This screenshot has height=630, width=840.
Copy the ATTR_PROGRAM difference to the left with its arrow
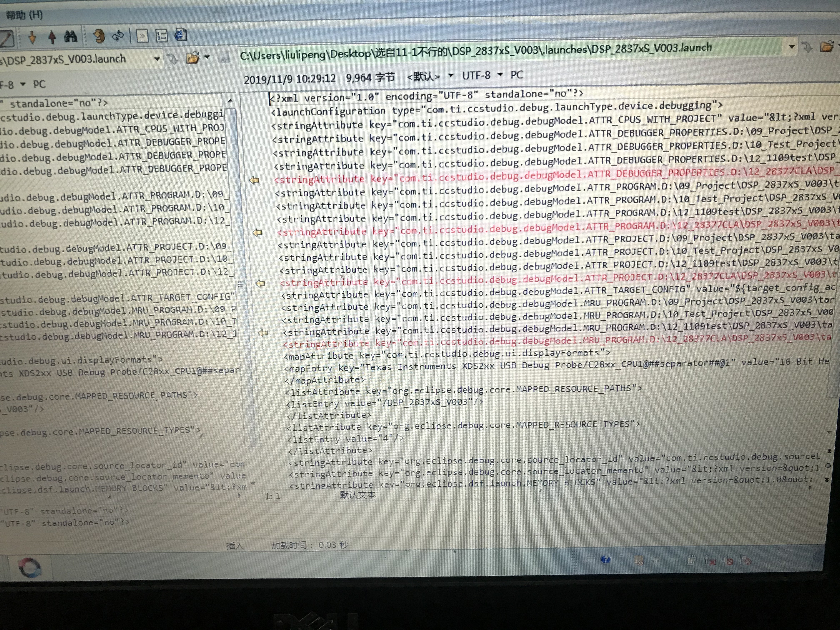257,232
